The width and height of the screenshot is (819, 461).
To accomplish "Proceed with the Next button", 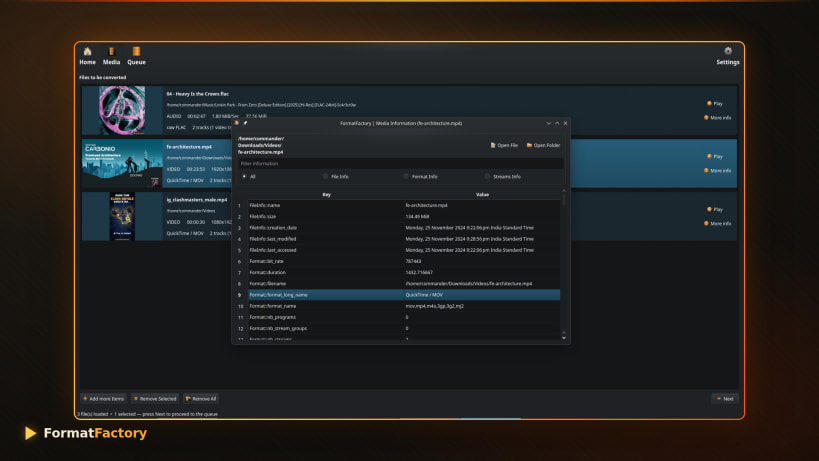I will 725,398.
